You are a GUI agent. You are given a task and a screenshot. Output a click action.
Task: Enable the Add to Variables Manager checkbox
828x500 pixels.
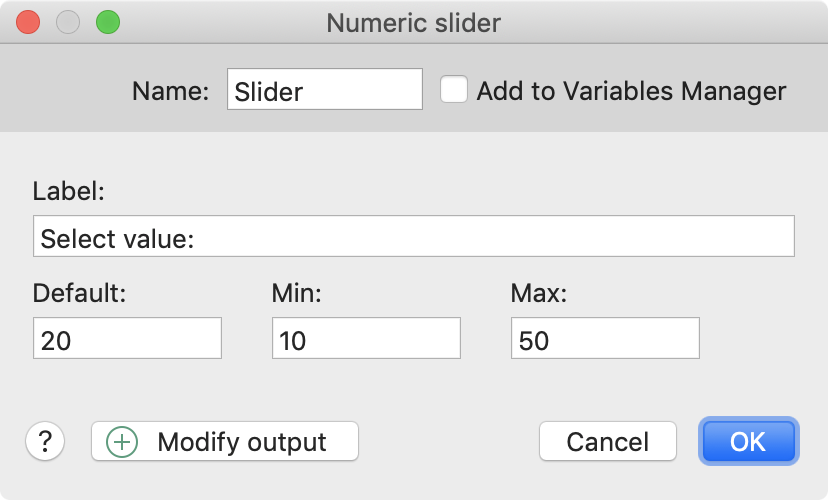click(x=454, y=89)
